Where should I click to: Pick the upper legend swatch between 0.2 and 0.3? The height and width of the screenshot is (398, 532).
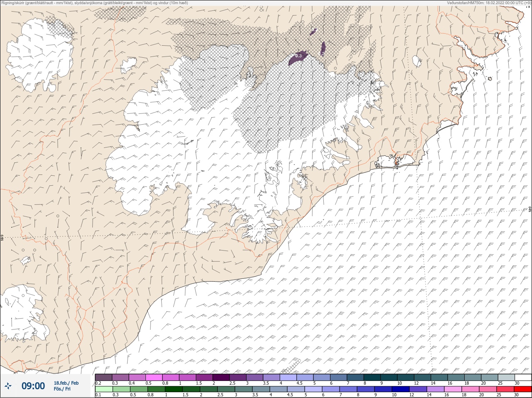[103, 377]
